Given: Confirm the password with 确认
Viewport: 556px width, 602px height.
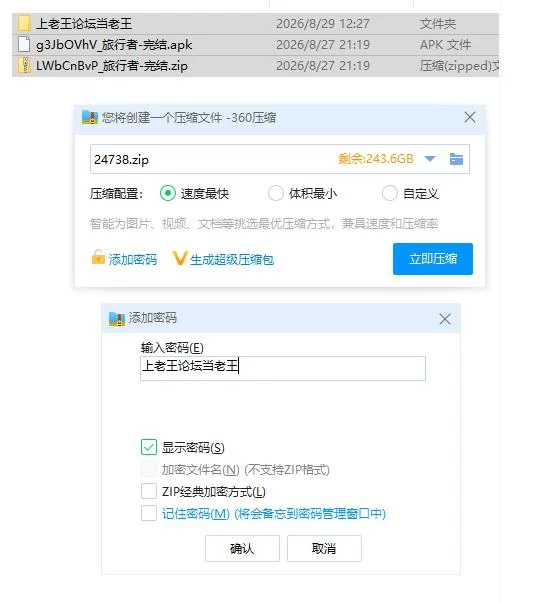Looking at the screenshot, I should tap(242, 548).
